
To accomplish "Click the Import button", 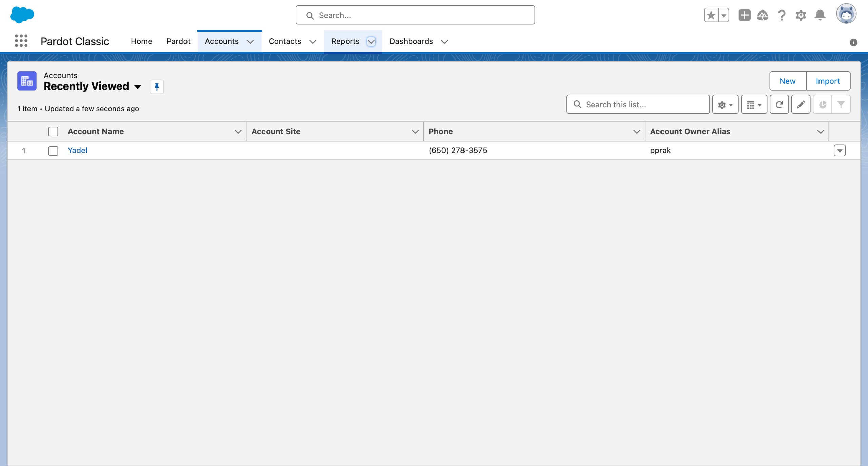I will [x=828, y=81].
